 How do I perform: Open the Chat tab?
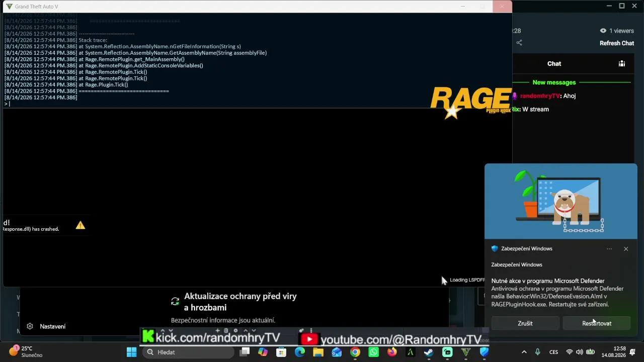click(554, 64)
